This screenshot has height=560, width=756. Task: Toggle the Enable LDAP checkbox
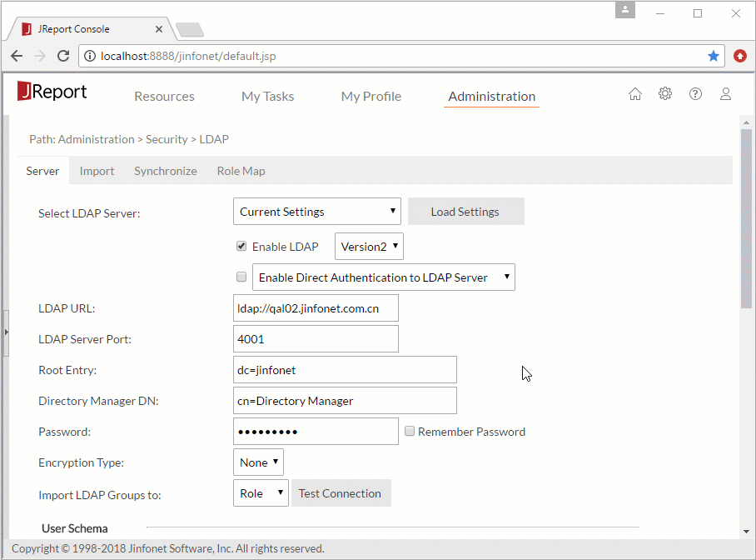click(241, 246)
